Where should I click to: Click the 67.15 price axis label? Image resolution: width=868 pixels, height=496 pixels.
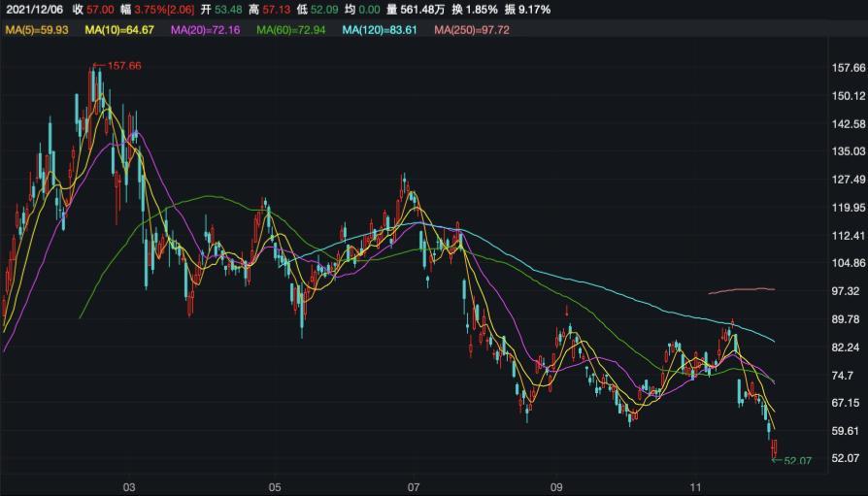(x=846, y=403)
